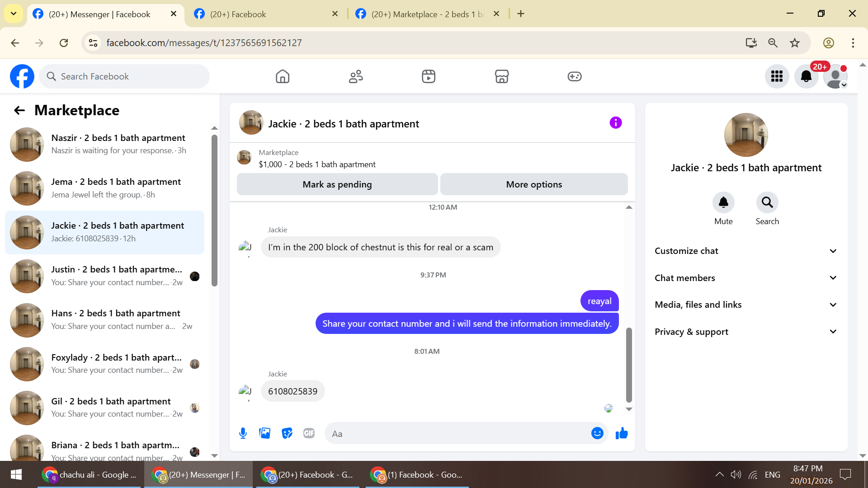Open the emoji picker in message box
The height and width of the screenshot is (488, 868).
coord(597,433)
